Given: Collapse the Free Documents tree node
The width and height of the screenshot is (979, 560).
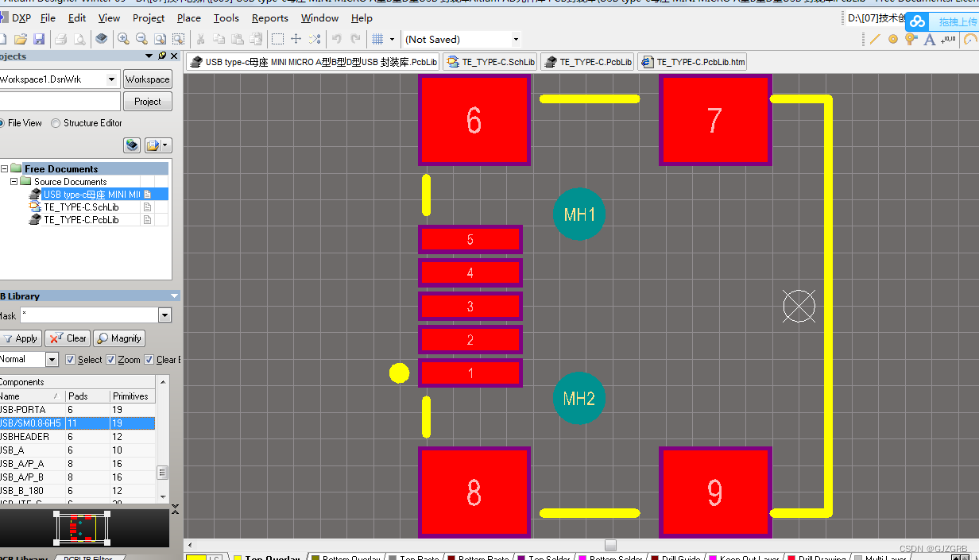Looking at the screenshot, I should 5,168.
